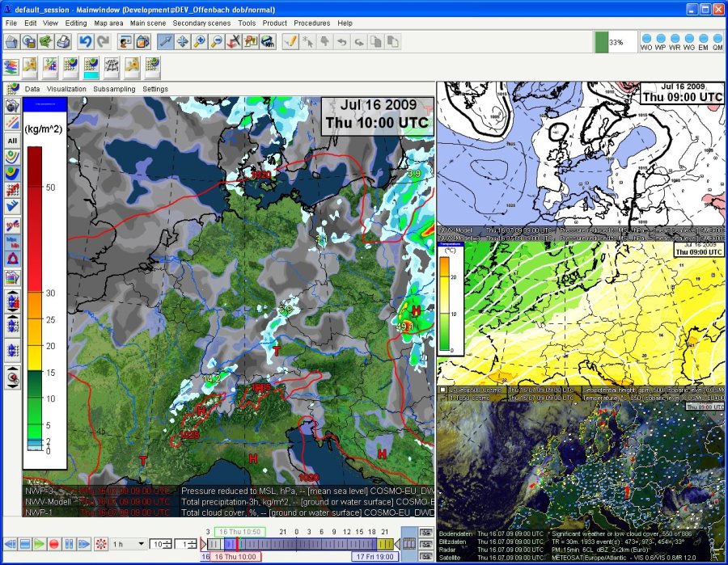Screen dimensions: 728x565
Task: Click the blue undo arrow icon
Action: (x=86, y=42)
